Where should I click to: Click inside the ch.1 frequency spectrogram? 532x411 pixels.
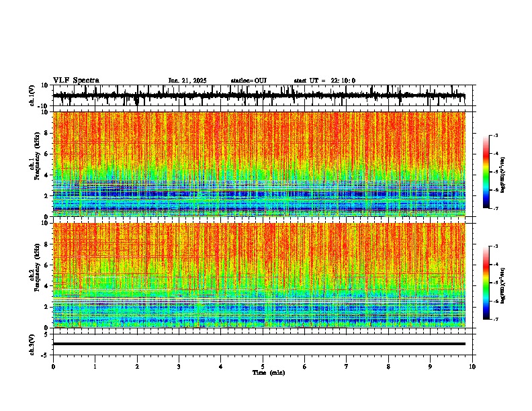coord(259,164)
